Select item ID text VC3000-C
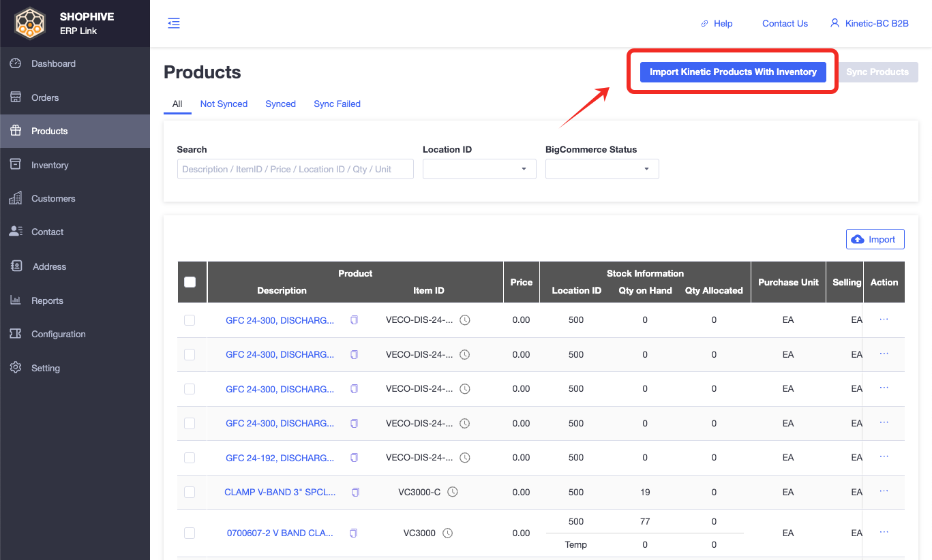Screen dimensions: 932x560 (x=419, y=492)
